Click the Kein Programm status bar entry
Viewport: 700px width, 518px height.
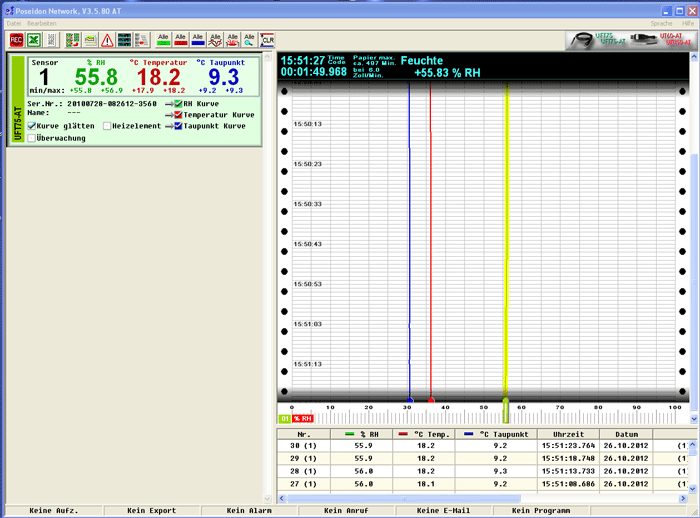pyautogui.click(x=541, y=510)
